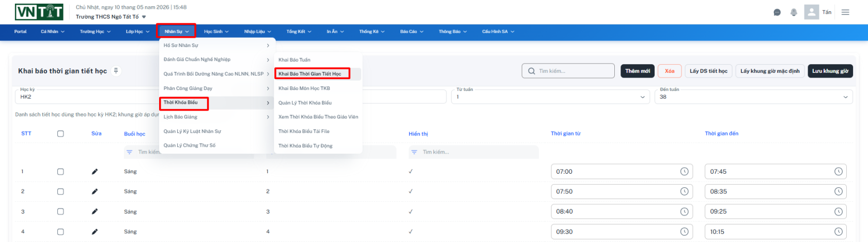Click the Thêm mới button

638,71
